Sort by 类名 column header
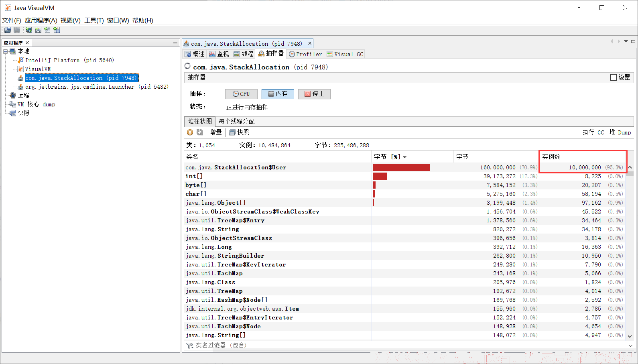 (278, 157)
